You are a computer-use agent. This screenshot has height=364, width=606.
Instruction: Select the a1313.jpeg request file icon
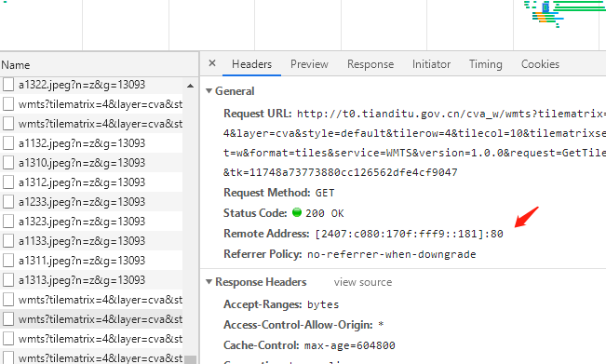pos(8,280)
